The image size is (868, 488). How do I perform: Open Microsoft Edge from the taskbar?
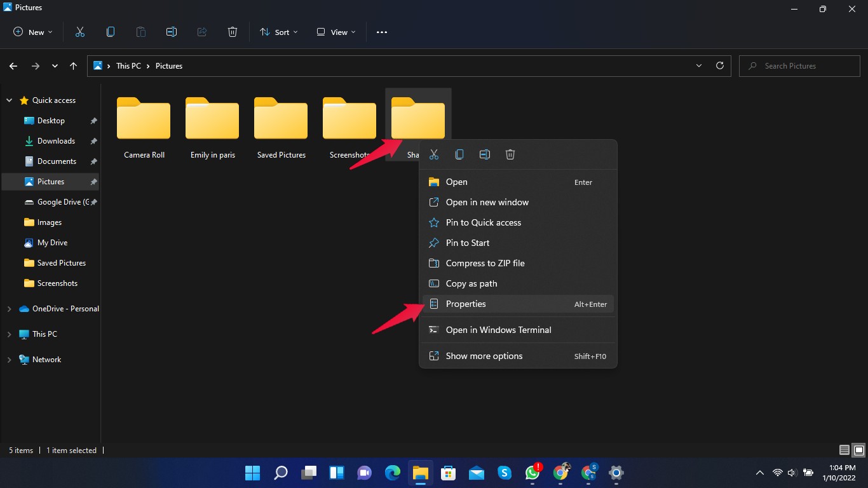click(x=393, y=473)
